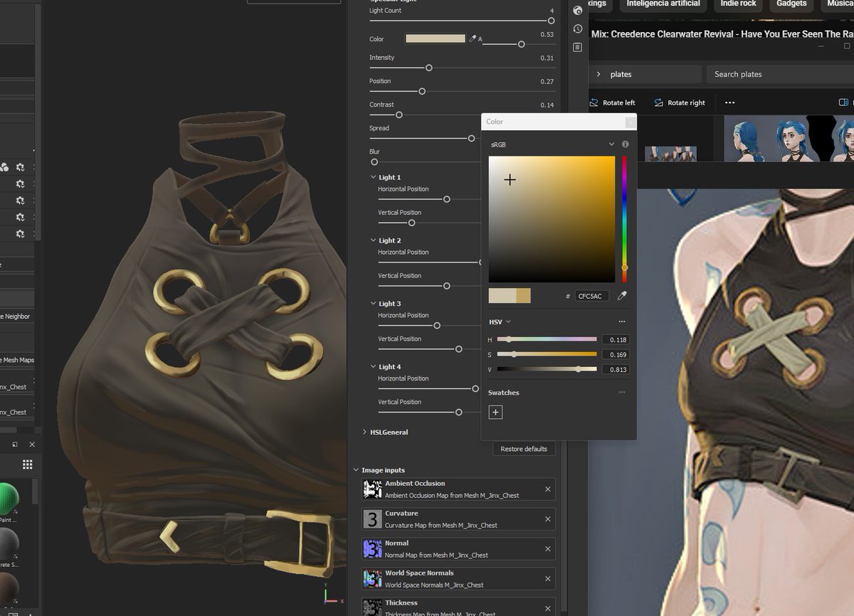Click the Rotate left icon in Photos

click(594, 102)
